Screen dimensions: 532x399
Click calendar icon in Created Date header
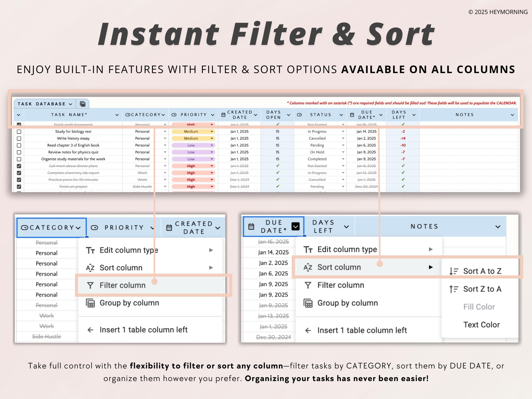pos(223,115)
